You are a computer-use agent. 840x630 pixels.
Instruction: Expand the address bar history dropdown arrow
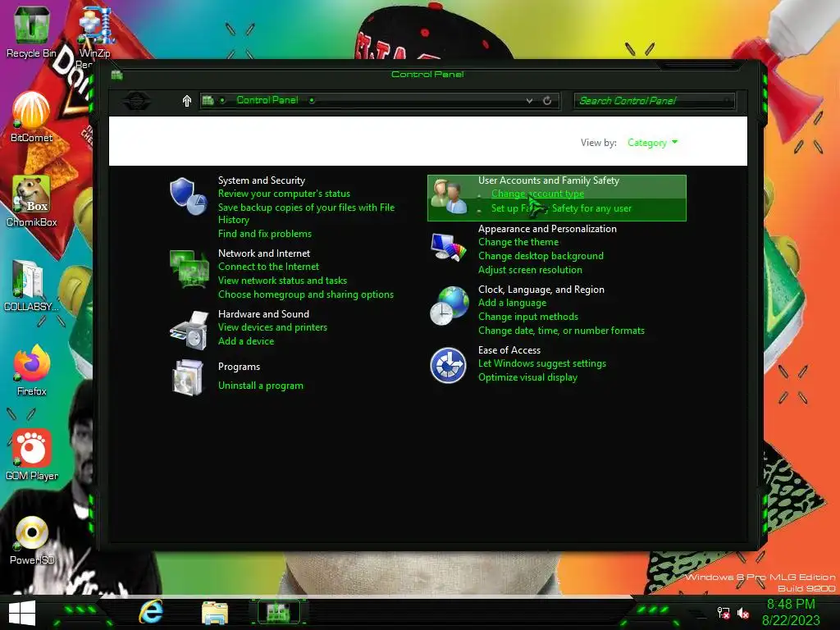(x=529, y=101)
